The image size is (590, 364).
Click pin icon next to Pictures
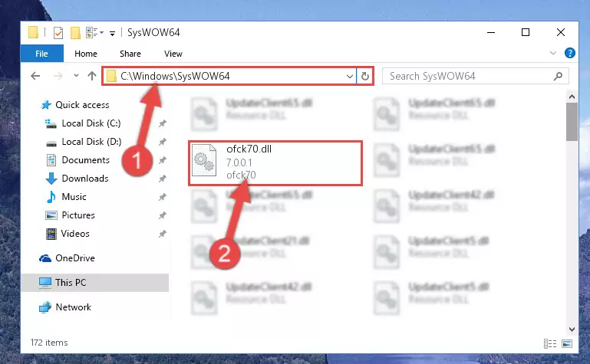point(162,215)
